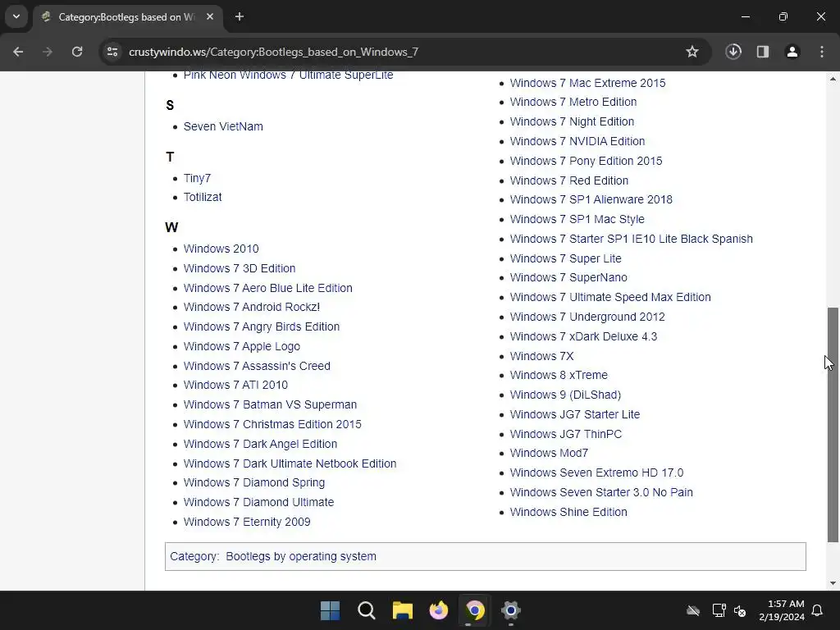
Task: Reload the current page
Action: [77, 52]
